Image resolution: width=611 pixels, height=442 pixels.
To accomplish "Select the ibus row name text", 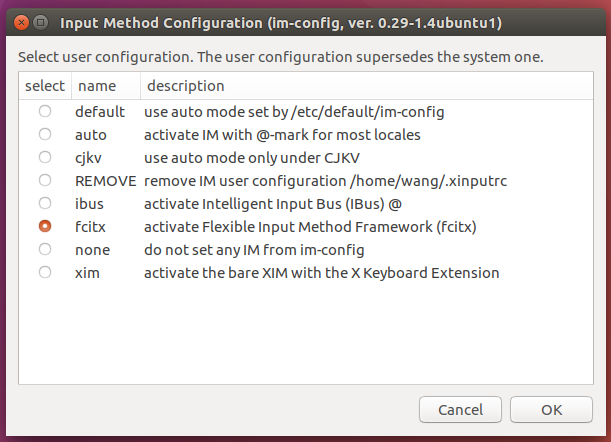I will pyautogui.click(x=89, y=204).
